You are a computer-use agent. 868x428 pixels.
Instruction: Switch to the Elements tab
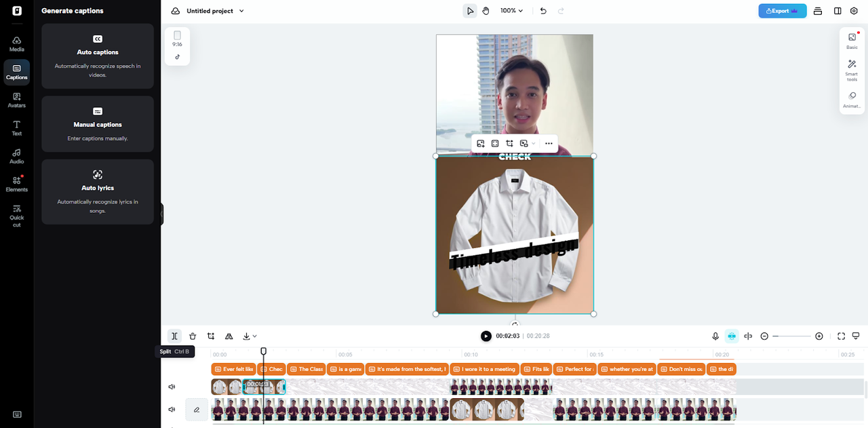pos(17,184)
